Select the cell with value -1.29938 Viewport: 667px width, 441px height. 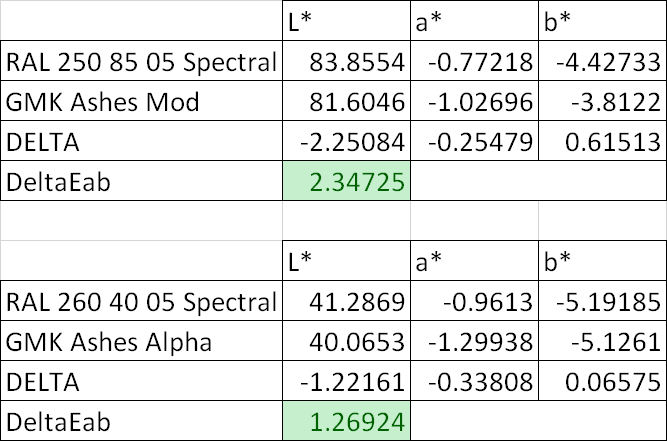[x=474, y=342]
